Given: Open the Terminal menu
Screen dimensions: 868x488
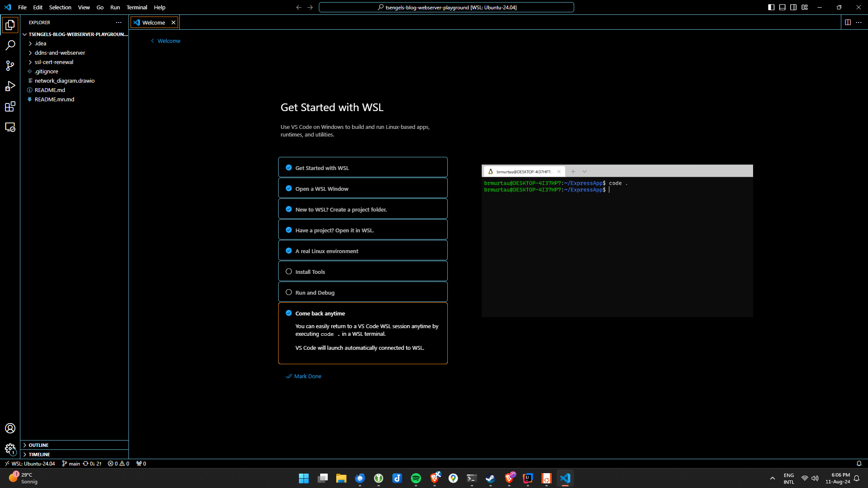Looking at the screenshot, I should [137, 7].
